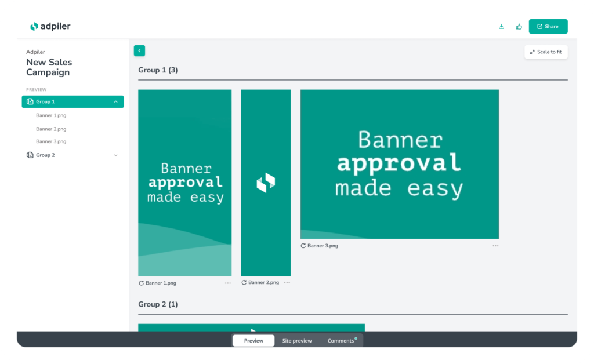The image size is (594, 364).
Task: Open the three-dot menu for Banner 1.png
Action: click(x=228, y=283)
